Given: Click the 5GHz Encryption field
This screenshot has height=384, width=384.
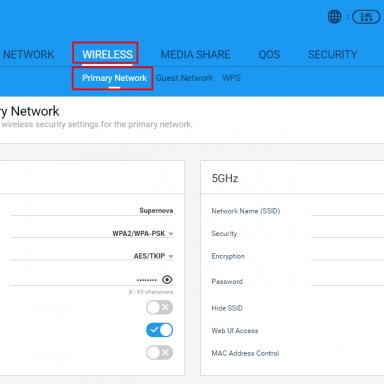Looking at the screenshot, I should pyautogui.click(x=347, y=256).
